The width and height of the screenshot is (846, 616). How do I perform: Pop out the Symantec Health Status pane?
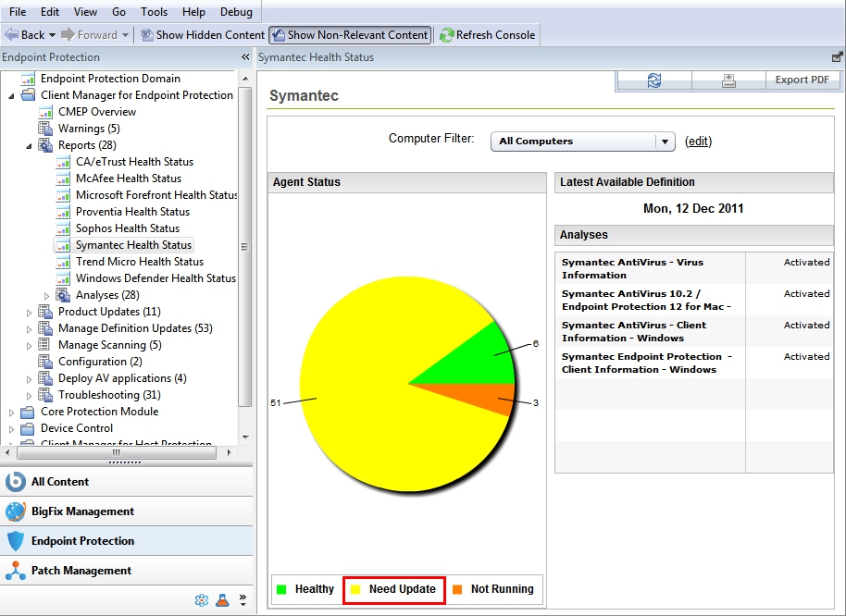[x=837, y=57]
